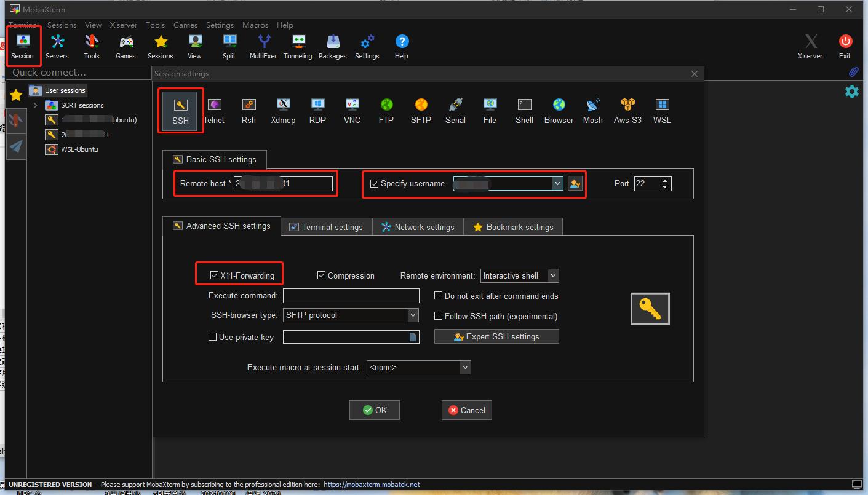Choose Aws S3 session type
Image resolution: width=868 pixels, height=495 pixels.
click(x=627, y=111)
